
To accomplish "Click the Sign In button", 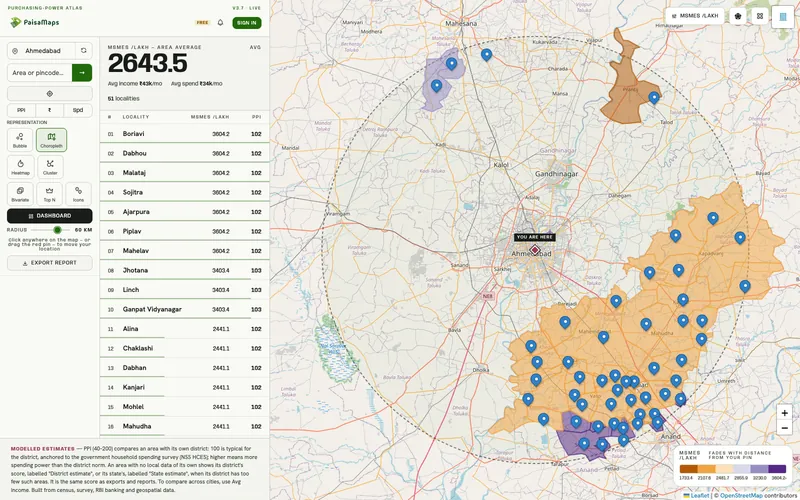I will click(247, 23).
